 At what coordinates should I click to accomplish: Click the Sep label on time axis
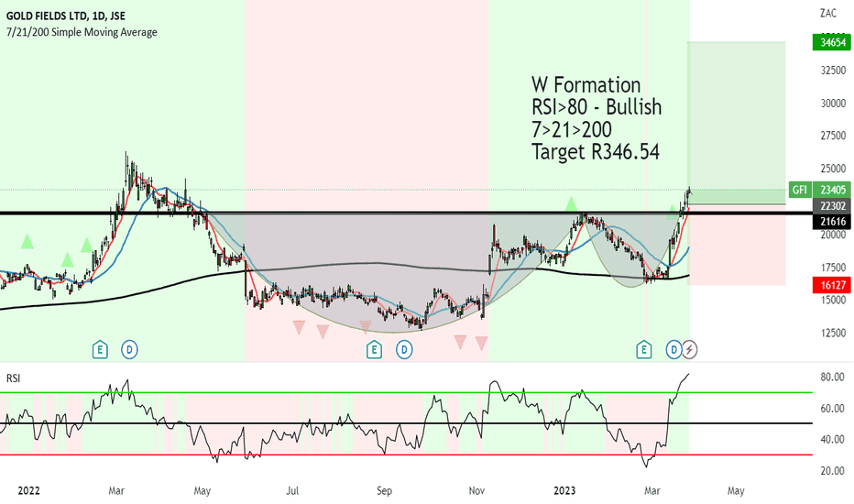pos(384,491)
